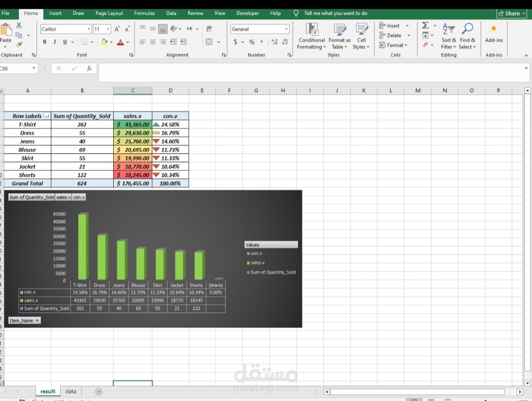This screenshot has height=401, width=532.
Task: Open Find & Select menu
Action: coord(467,36)
